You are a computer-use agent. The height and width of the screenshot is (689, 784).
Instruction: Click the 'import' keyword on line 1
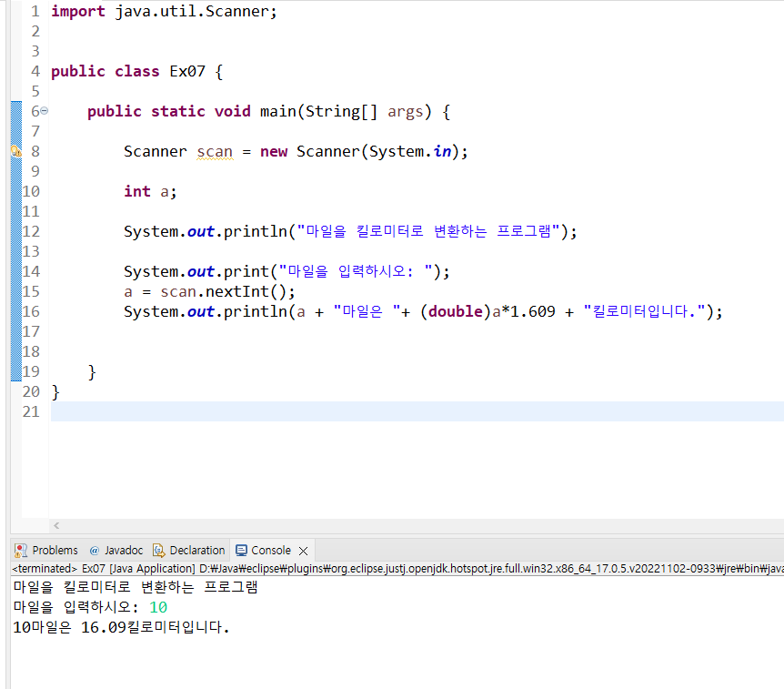click(78, 11)
